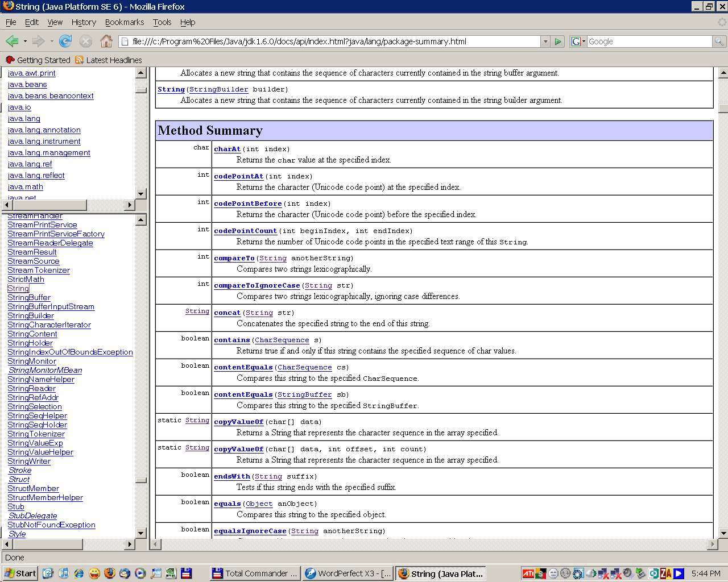This screenshot has height=582, width=728.
Task: Open the Getting Started bookmark
Action: (38, 60)
